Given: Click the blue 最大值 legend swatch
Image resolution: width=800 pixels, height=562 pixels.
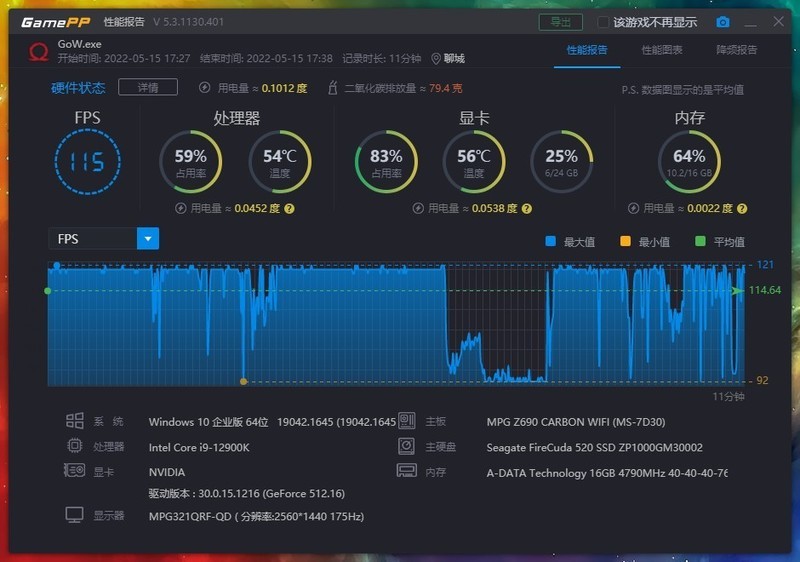Looking at the screenshot, I should point(551,241).
